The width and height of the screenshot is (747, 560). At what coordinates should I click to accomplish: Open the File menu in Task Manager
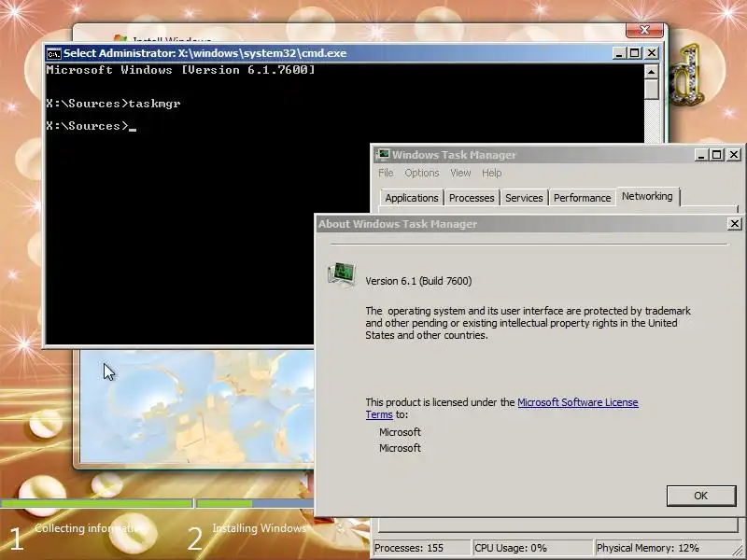coord(386,173)
